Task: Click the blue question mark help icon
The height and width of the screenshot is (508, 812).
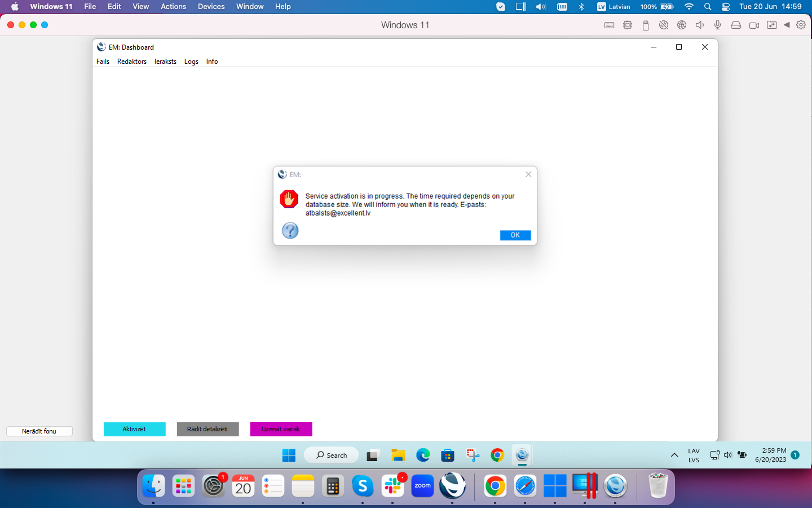Action: (290, 230)
